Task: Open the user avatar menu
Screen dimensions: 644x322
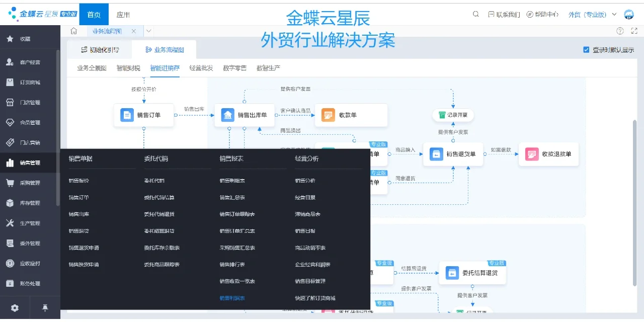Action: click(x=629, y=14)
